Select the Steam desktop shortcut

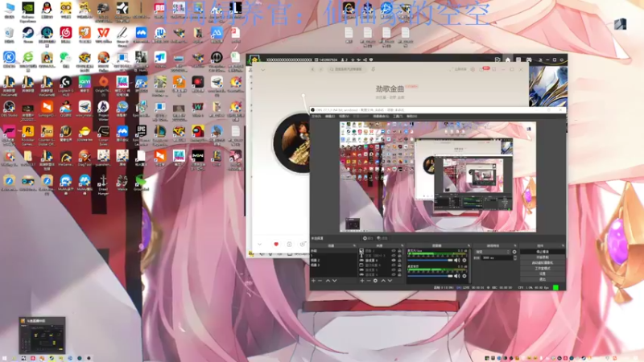click(x=28, y=33)
